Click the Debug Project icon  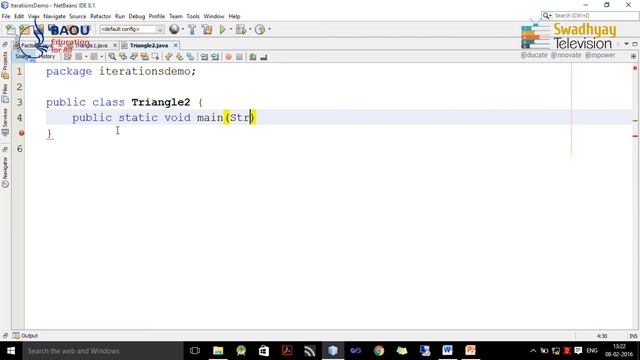[x=241, y=29]
